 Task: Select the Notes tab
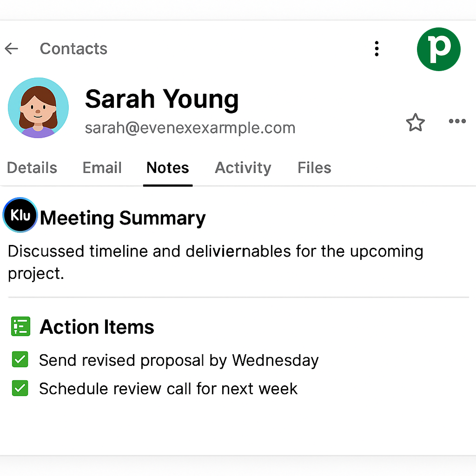[x=168, y=168]
